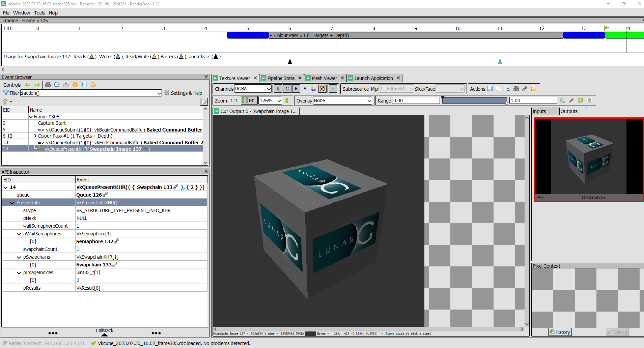The width and height of the screenshot is (644, 348).
Task: Click Actions binoculars texture list icon
Action: [516, 89]
